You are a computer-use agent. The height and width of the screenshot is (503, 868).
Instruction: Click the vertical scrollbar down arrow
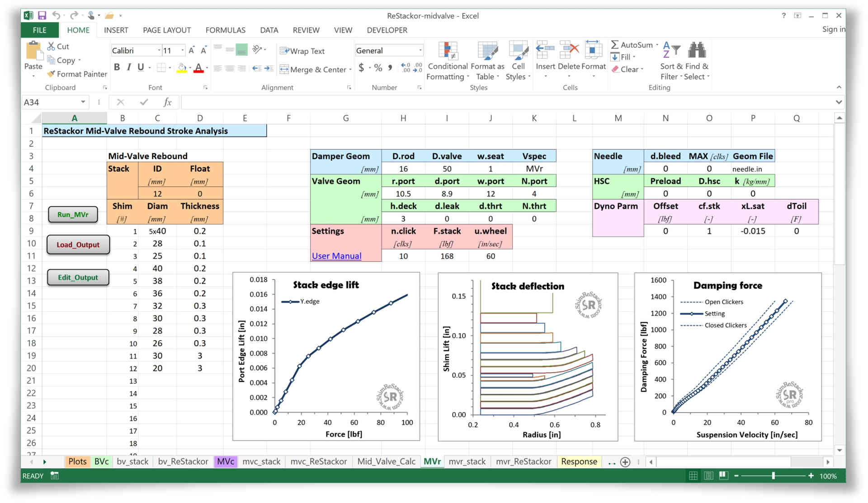point(840,450)
